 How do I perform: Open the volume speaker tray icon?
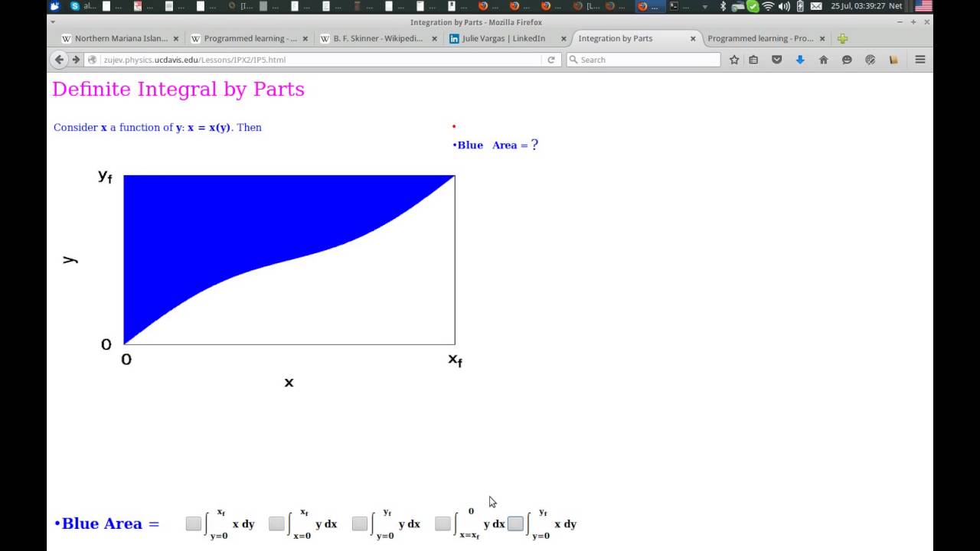point(784,6)
